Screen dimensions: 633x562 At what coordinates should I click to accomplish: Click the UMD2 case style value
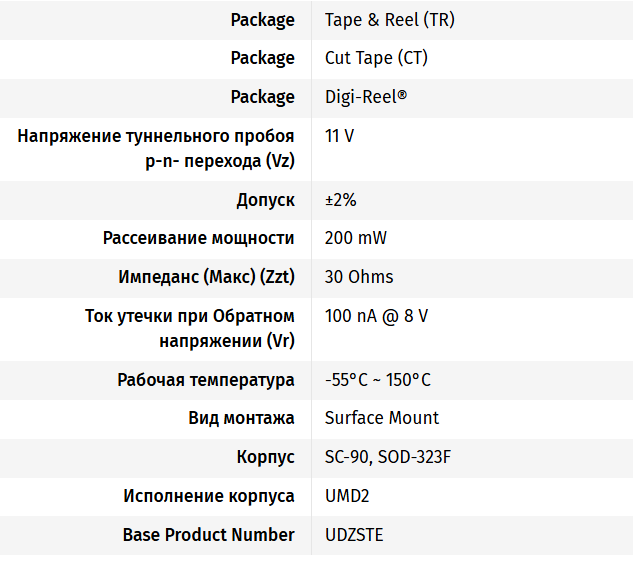(x=347, y=496)
